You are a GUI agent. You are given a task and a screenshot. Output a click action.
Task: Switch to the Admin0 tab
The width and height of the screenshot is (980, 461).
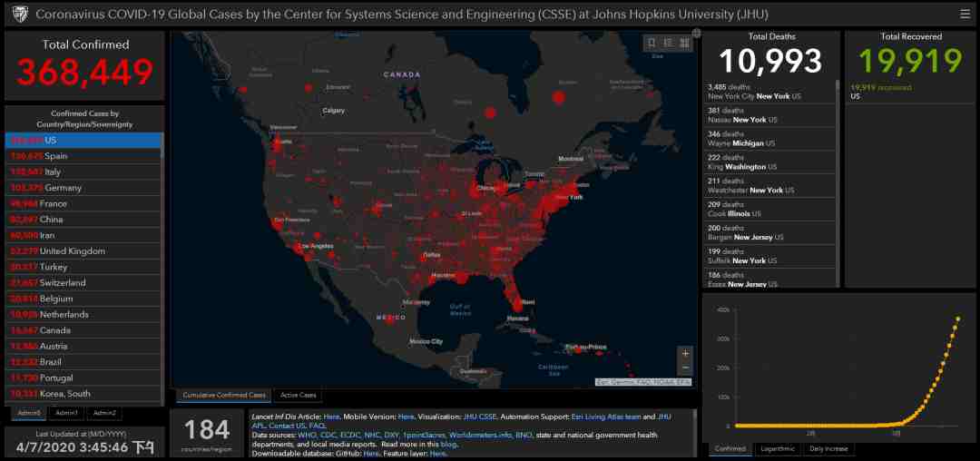click(x=29, y=413)
